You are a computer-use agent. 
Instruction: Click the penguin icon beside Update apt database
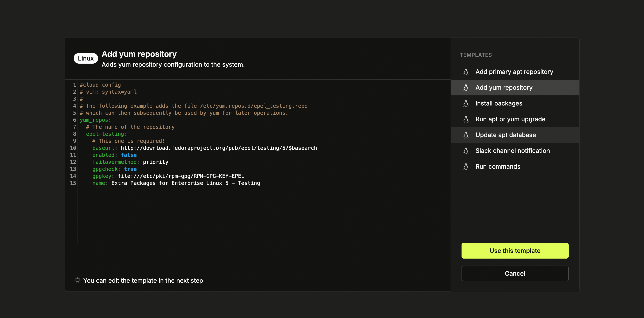[x=465, y=135]
